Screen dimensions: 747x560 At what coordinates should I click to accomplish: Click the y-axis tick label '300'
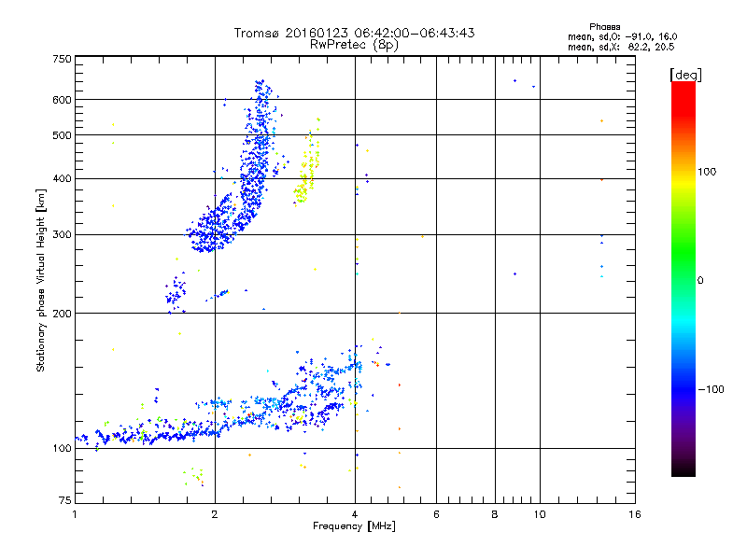pyautogui.click(x=62, y=235)
